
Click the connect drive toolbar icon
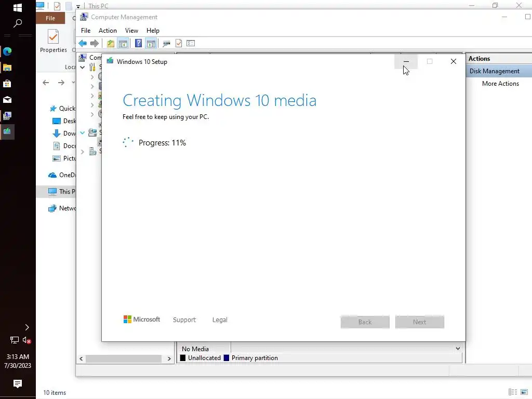click(x=166, y=44)
